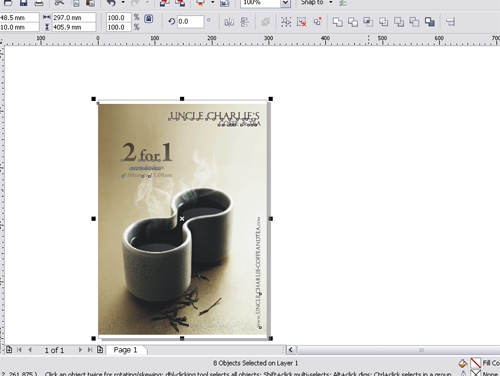
Task: Click the Trim shaping icon
Action: [x=353, y=22]
